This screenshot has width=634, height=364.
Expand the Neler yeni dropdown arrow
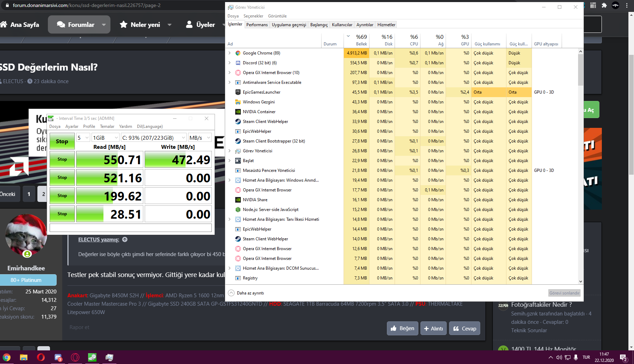click(x=170, y=25)
